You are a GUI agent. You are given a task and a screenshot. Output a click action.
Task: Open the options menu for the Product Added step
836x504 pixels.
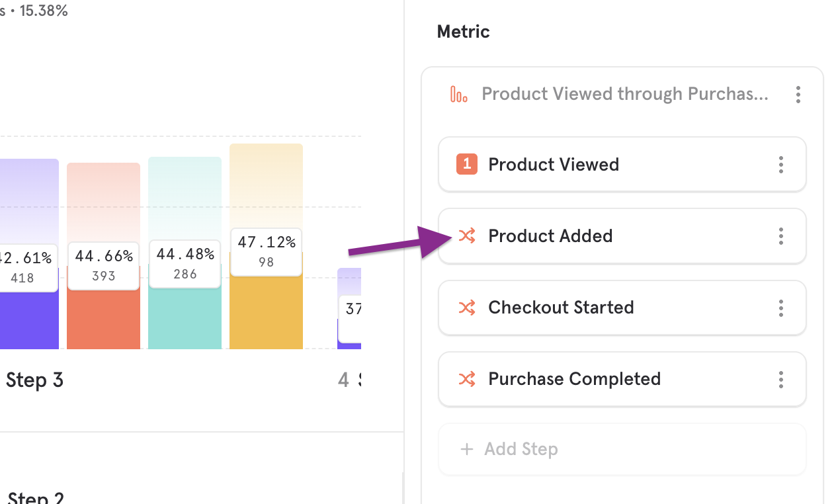781,235
